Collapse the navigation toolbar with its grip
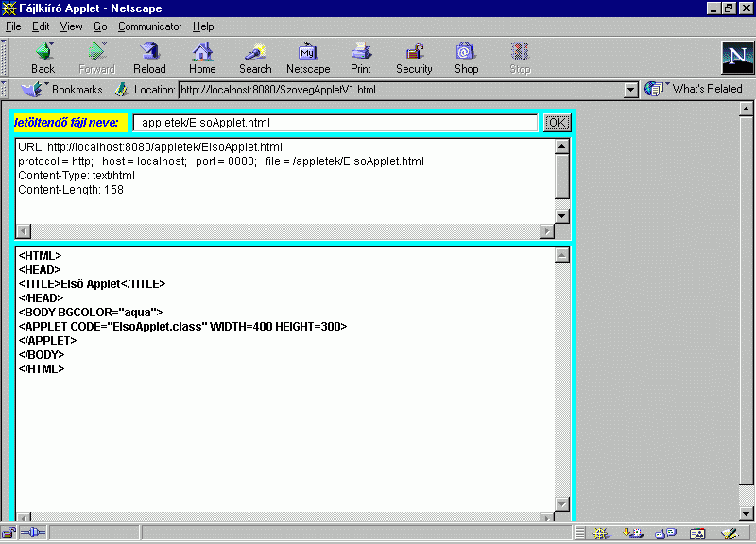The image size is (756, 544). (x=4, y=58)
